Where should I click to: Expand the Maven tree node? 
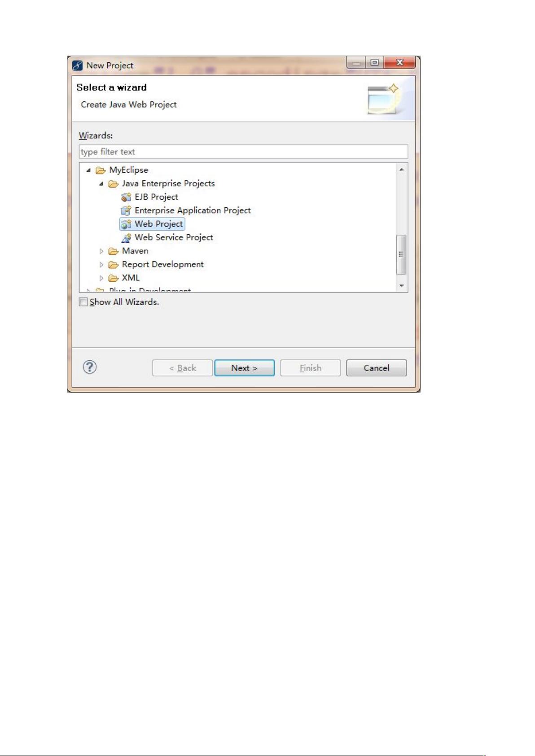pyautogui.click(x=101, y=251)
